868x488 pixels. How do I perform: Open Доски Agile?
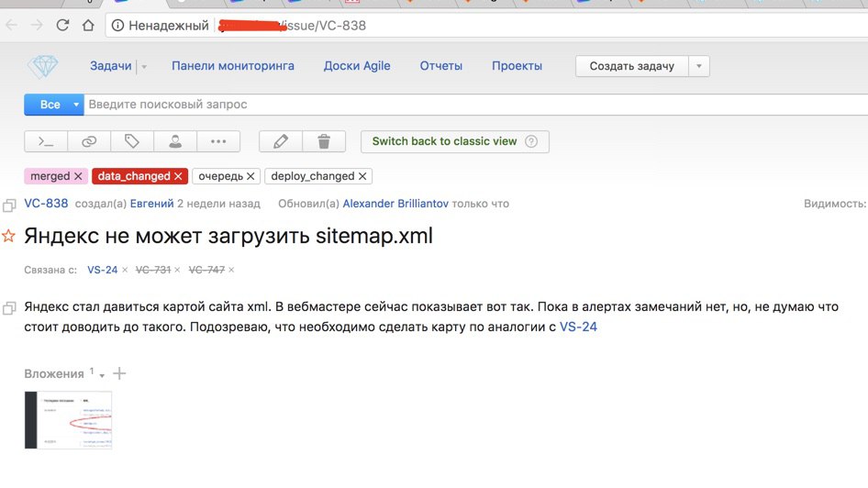click(357, 66)
